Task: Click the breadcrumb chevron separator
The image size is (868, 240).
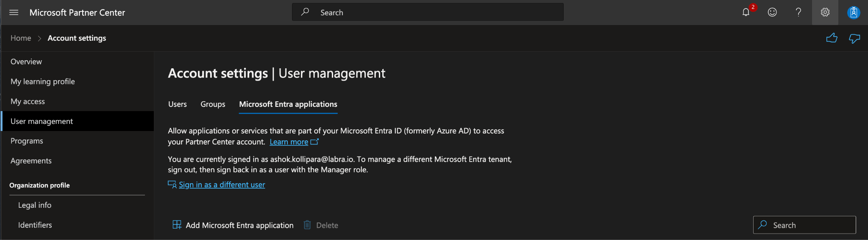Action: pyautogui.click(x=39, y=38)
